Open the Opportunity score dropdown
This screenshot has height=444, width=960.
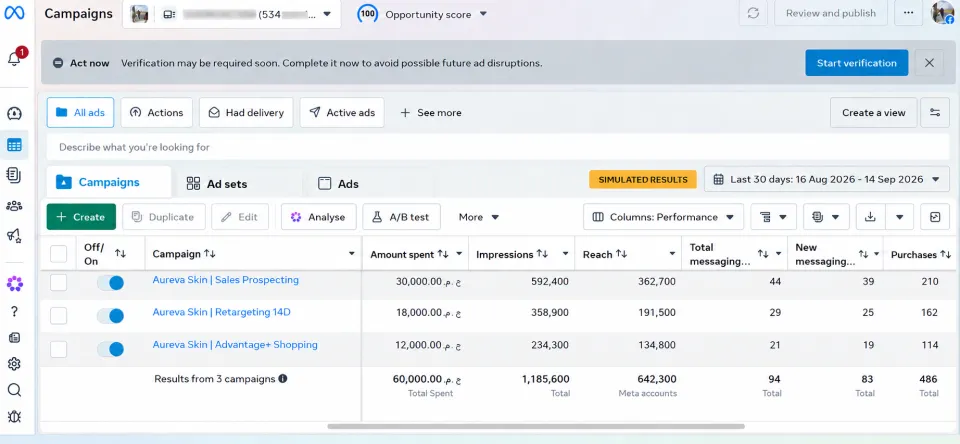click(x=422, y=13)
